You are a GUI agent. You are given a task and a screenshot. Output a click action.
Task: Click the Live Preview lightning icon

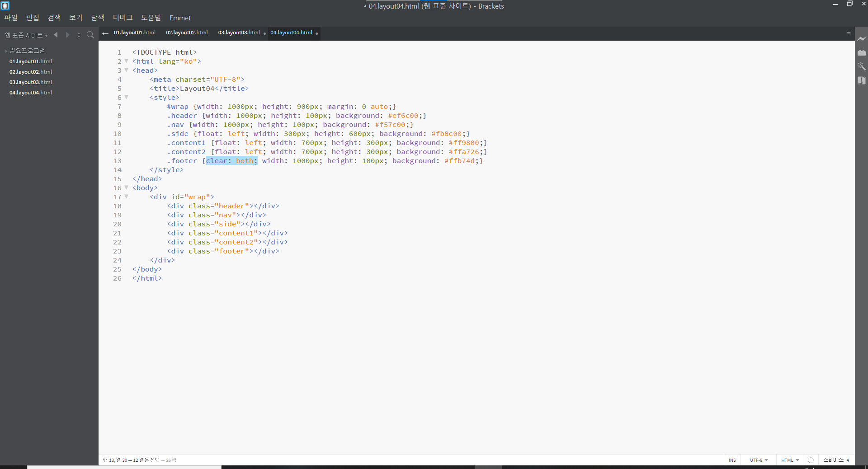click(x=862, y=39)
